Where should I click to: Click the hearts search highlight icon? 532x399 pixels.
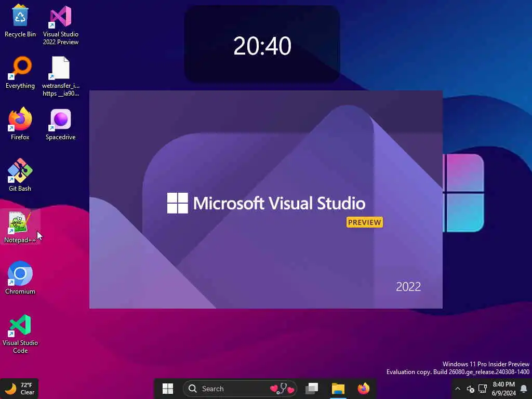(x=282, y=389)
